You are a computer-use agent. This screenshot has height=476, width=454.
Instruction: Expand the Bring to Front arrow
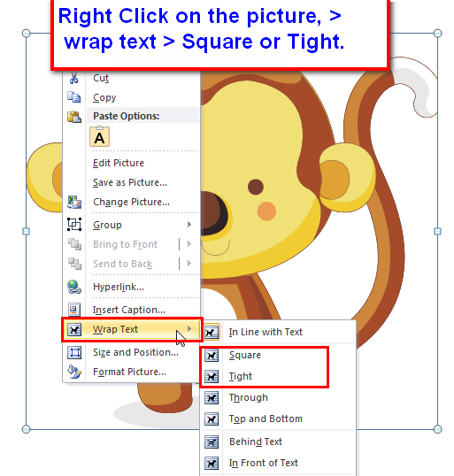(189, 244)
